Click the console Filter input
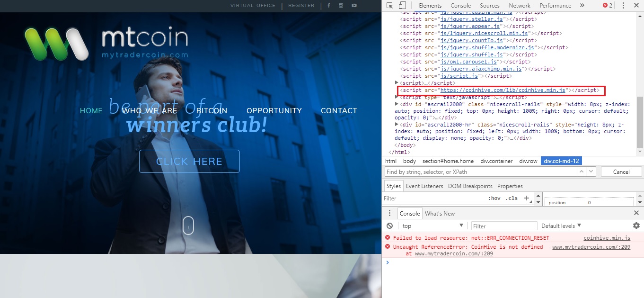The width and height of the screenshot is (644, 298). point(504,226)
